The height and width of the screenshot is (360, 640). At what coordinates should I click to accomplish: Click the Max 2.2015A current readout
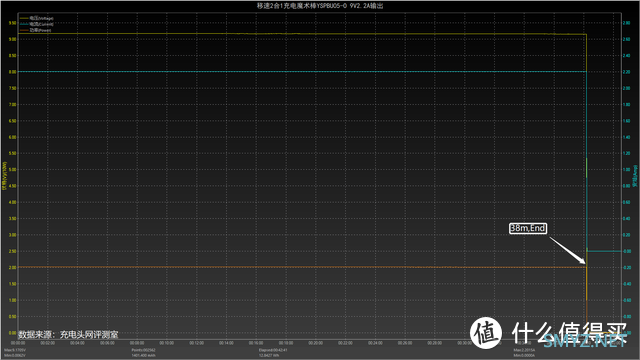524,350
